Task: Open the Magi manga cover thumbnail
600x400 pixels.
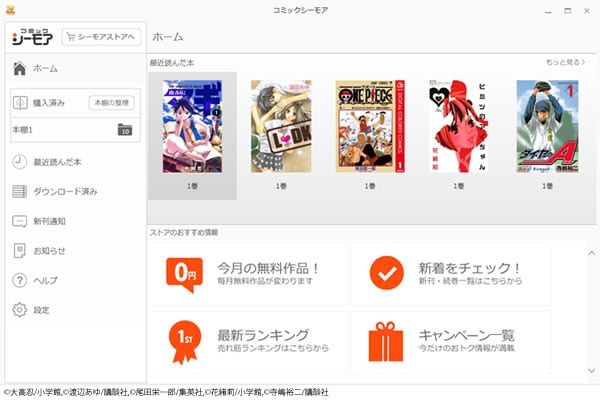Action: [192, 126]
